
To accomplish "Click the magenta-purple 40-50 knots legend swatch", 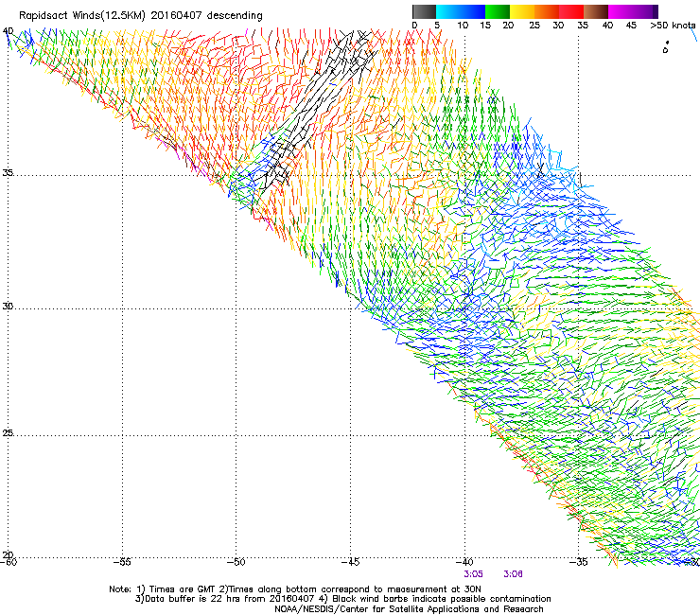I will click(x=633, y=11).
